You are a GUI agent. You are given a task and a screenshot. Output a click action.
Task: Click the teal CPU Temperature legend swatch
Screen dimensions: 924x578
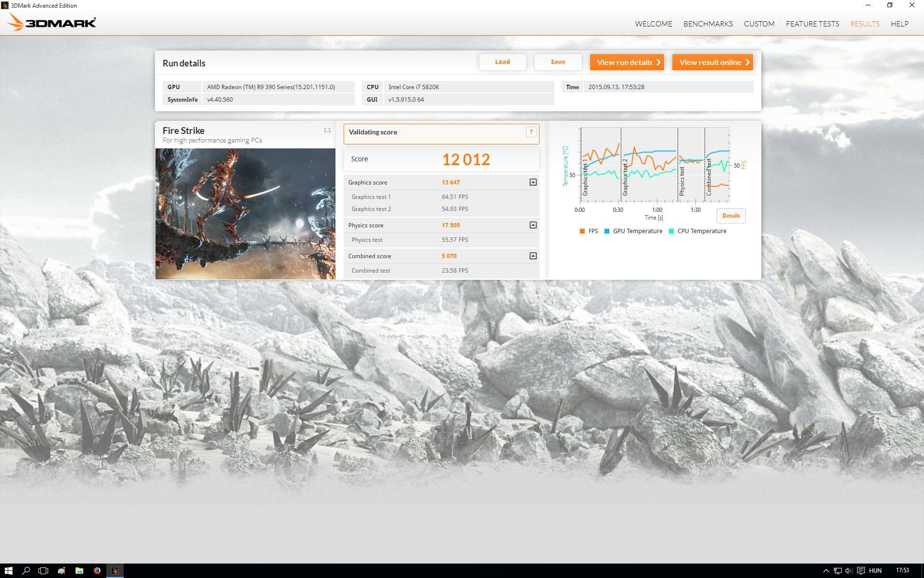tap(671, 231)
